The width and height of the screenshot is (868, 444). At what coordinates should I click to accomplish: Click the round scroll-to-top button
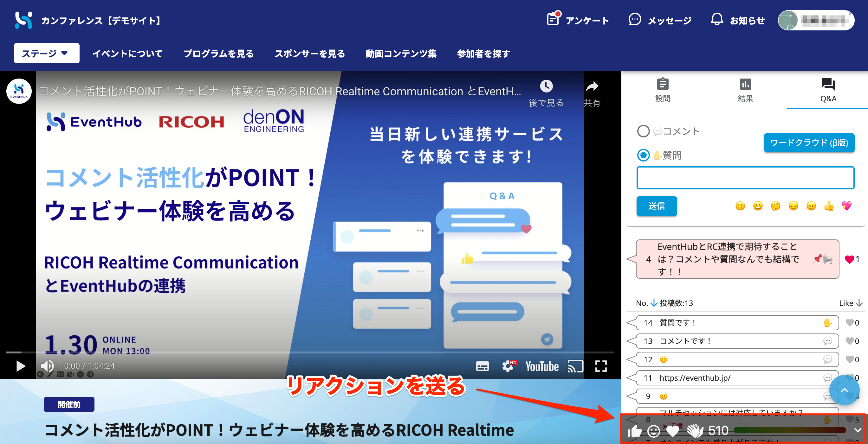coord(844,390)
